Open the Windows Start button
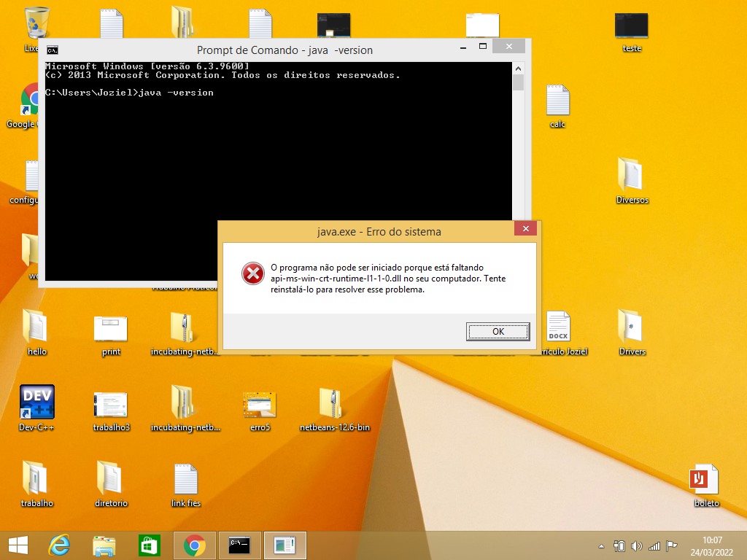The width and height of the screenshot is (747, 560). coord(18,545)
